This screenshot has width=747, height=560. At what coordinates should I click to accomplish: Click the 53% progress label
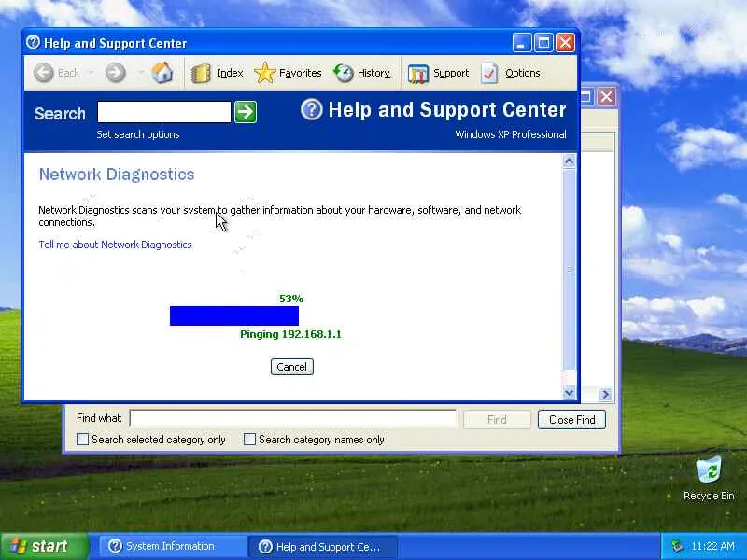tap(291, 299)
